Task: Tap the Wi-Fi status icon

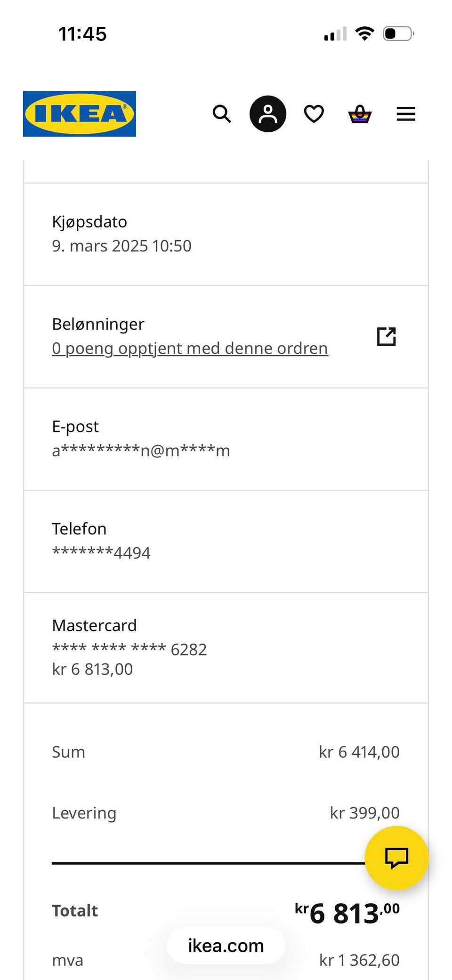Action: click(364, 34)
